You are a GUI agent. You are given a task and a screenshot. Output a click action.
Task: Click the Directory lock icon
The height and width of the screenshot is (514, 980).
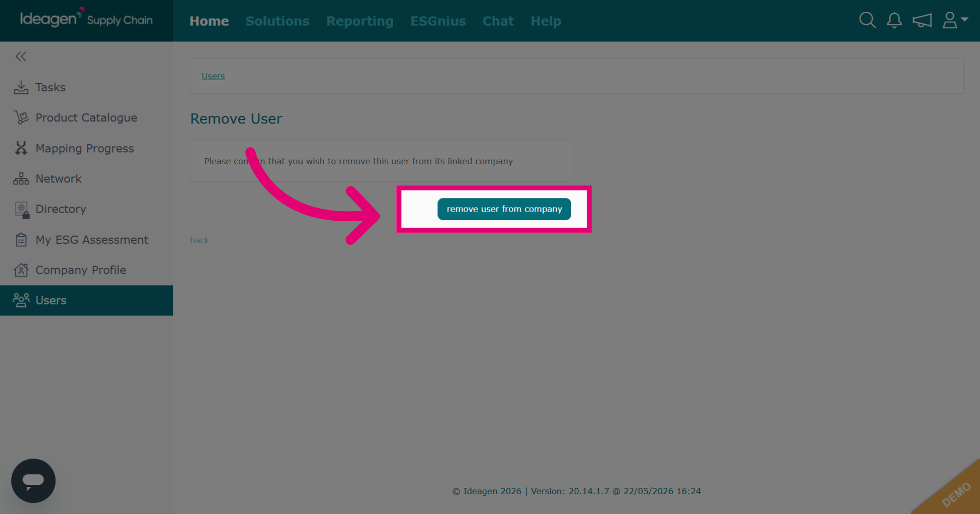[x=22, y=210]
